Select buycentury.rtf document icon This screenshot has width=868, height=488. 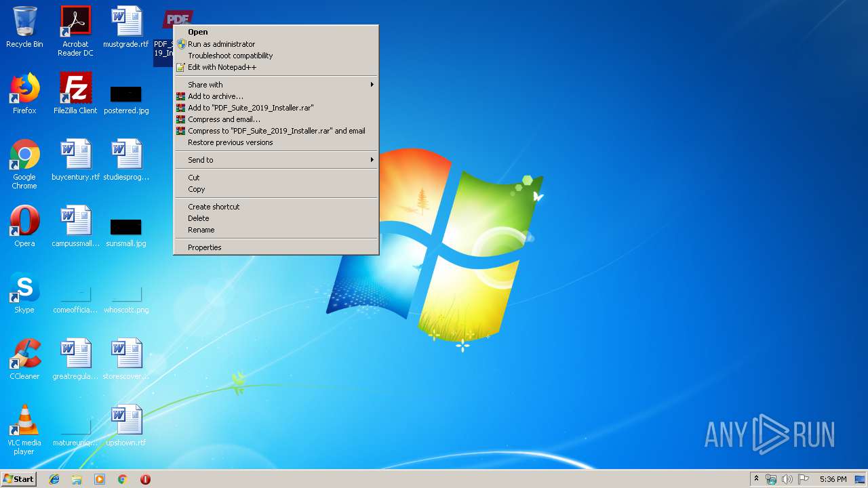point(75,160)
